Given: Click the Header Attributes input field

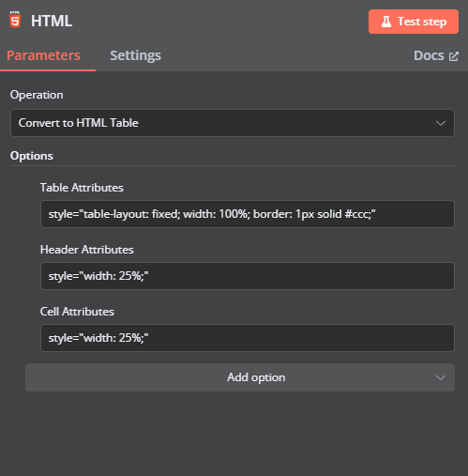Looking at the screenshot, I should [x=248, y=276].
